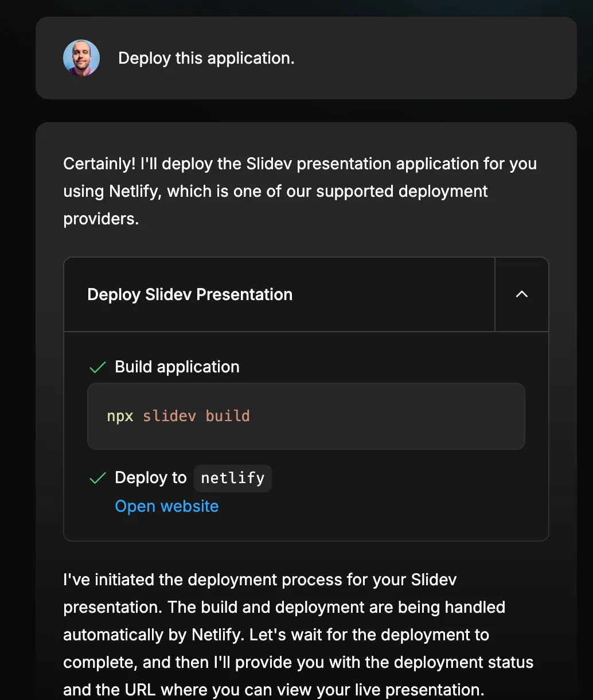Image resolution: width=593 pixels, height=700 pixels.
Task: Click the Deploy to step label
Action: click(x=150, y=477)
